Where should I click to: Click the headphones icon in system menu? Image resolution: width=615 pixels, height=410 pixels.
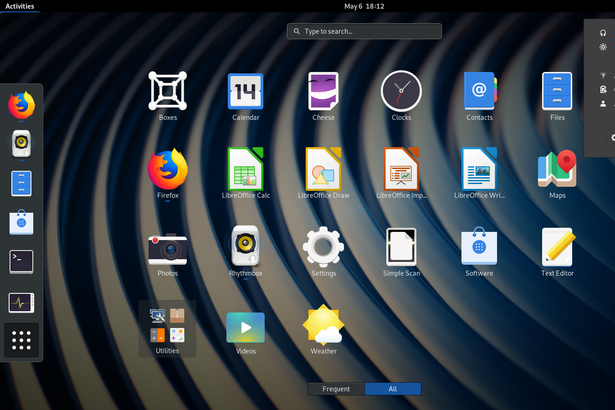(x=603, y=33)
